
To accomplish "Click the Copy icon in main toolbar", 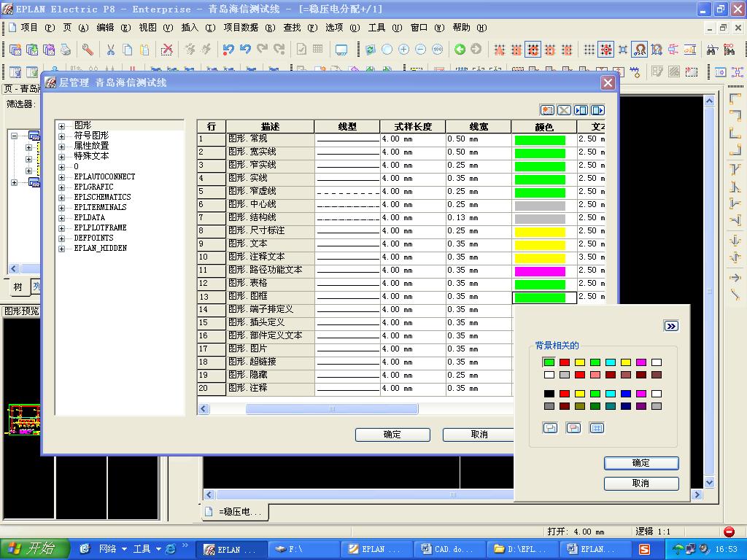I will [x=127, y=49].
